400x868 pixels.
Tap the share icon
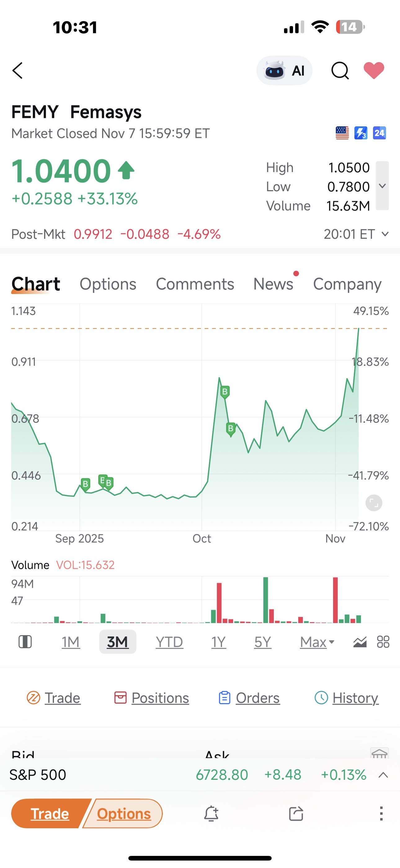coord(296,813)
